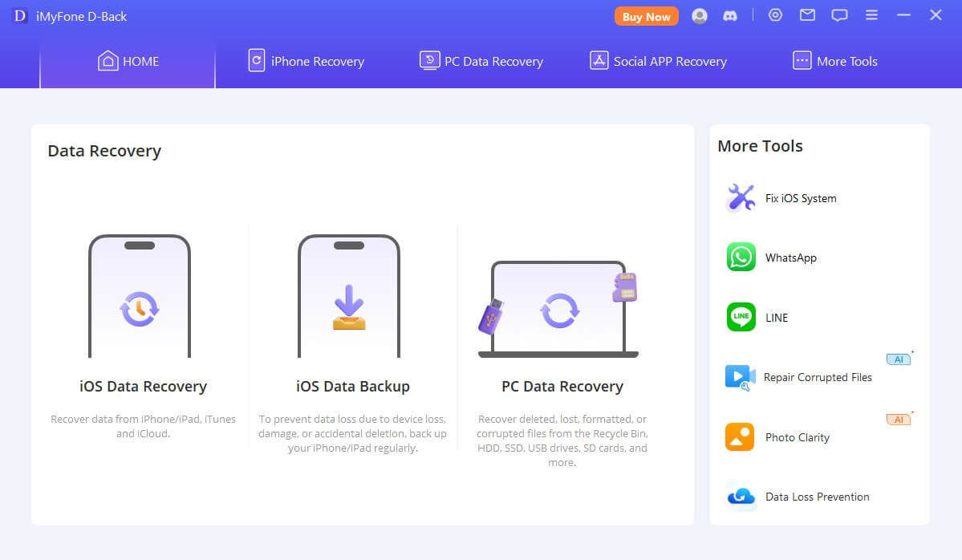Click the Discord icon in title bar
This screenshot has width=962, height=560.
729,15
